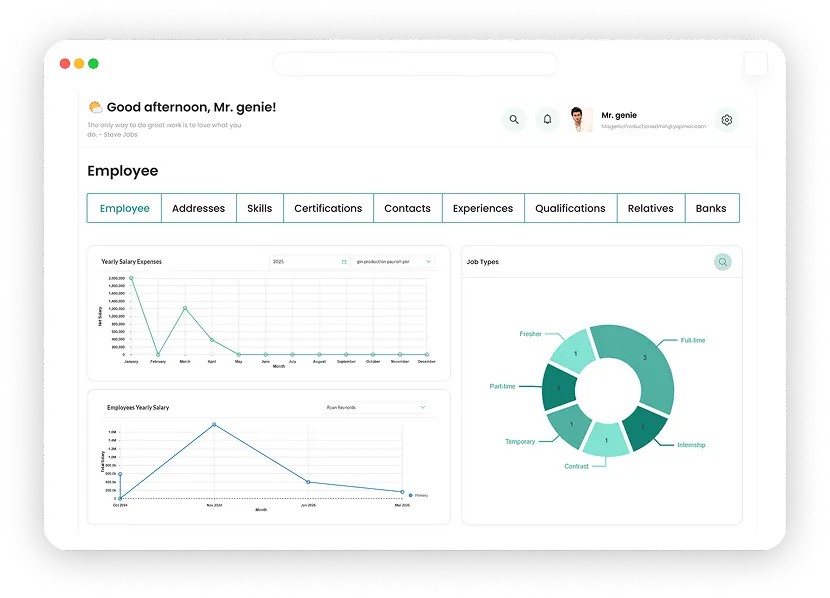
Task: Toggle the Primary series legend marker
Action: pos(410,495)
